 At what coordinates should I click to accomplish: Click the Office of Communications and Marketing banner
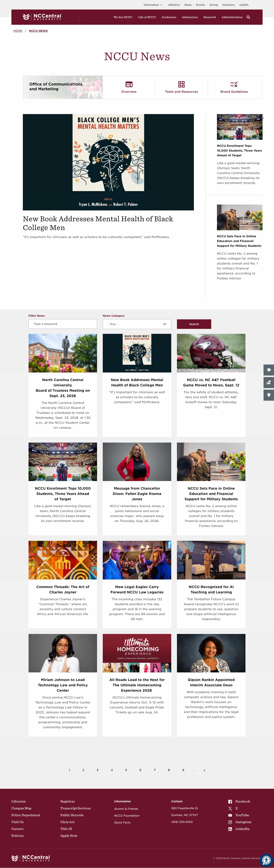click(63, 87)
